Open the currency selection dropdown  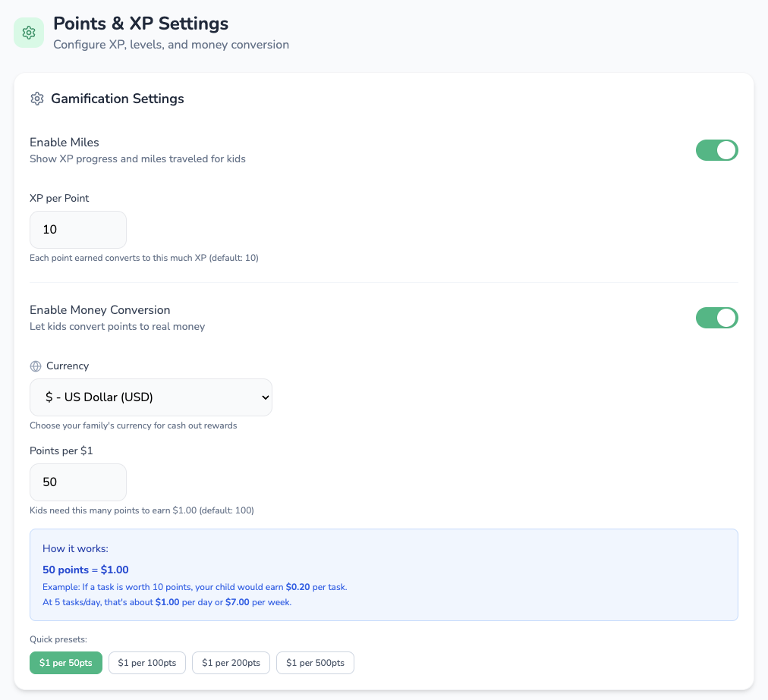(150, 397)
